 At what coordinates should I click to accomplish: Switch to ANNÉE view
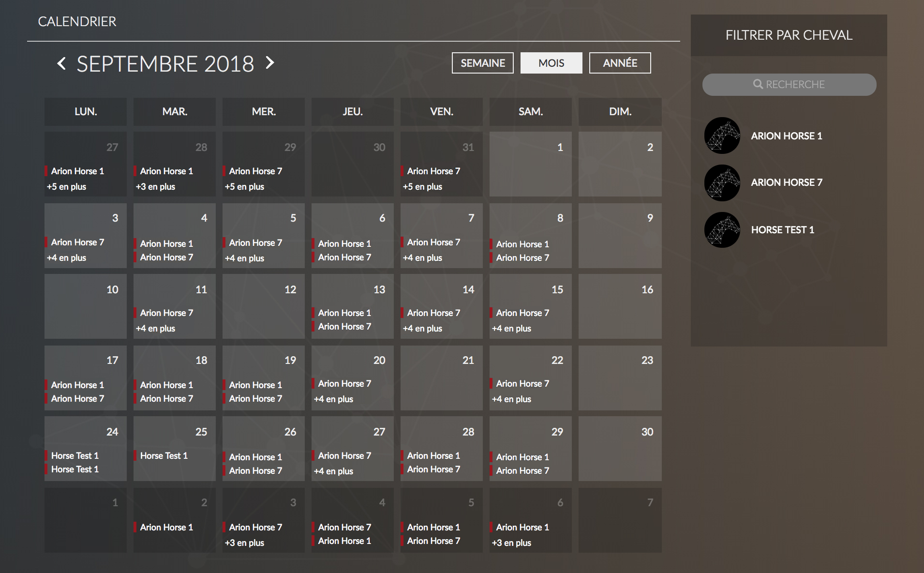pos(620,63)
